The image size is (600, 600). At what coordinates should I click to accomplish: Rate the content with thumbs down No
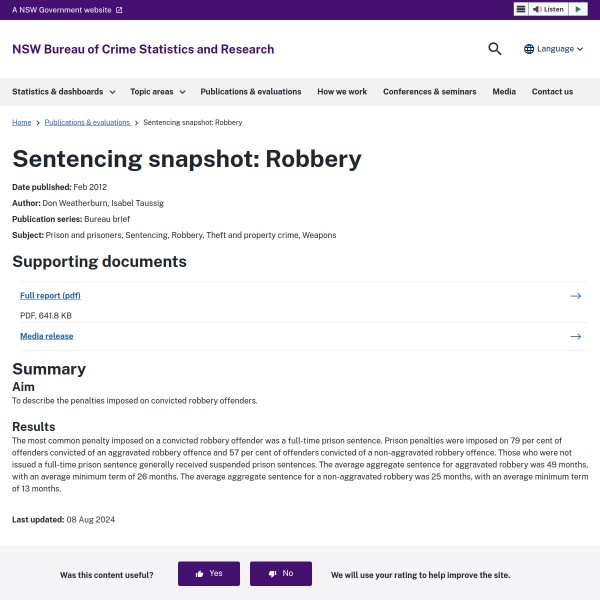pyautogui.click(x=281, y=573)
